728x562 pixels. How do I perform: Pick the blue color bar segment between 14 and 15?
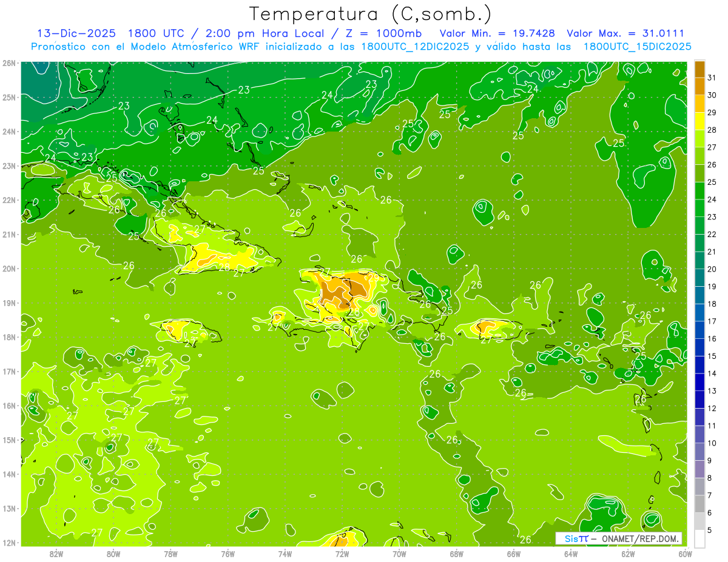point(699,365)
